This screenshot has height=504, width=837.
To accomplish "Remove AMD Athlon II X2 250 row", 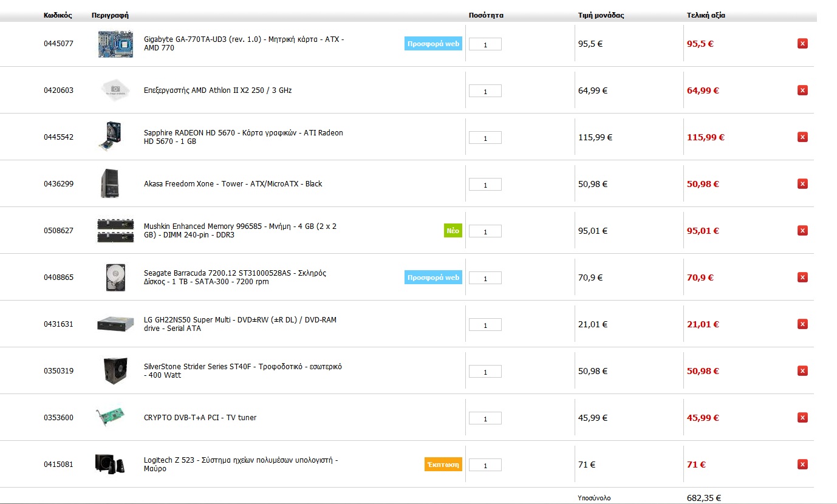I will (x=802, y=90).
